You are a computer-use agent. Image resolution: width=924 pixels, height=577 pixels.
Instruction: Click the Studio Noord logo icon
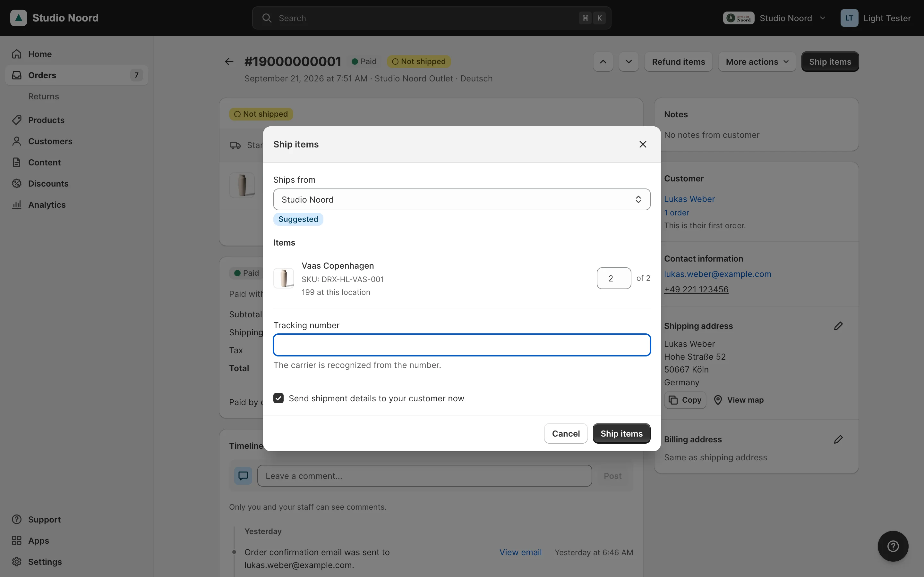tap(18, 18)
